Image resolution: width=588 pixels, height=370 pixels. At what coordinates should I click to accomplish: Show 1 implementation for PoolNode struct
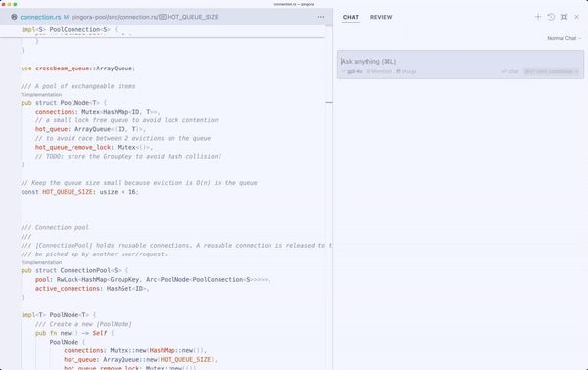click(41, 95)
